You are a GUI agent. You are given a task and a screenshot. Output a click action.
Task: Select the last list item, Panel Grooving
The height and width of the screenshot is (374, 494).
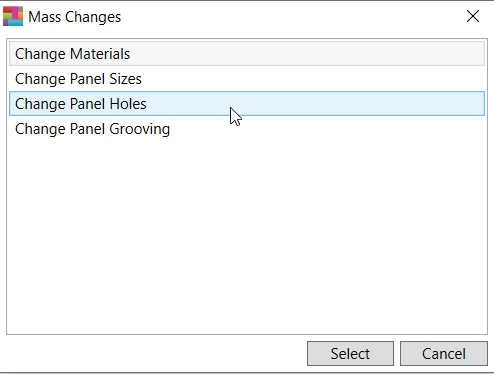247,129
